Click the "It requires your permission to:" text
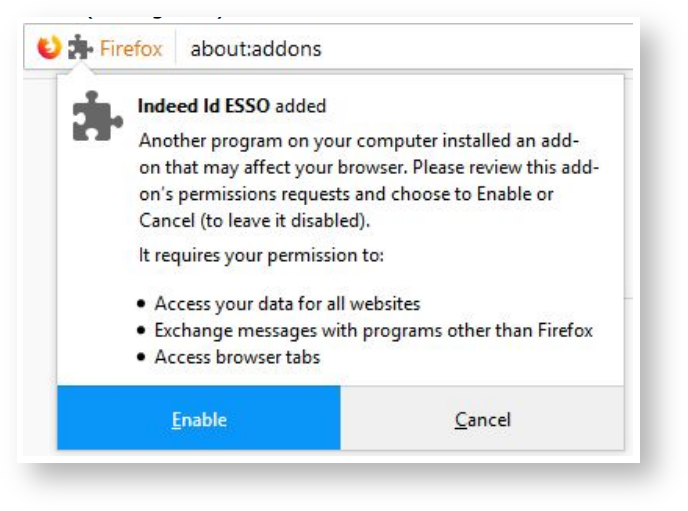This screenshot has width=688, height=511. pos(261,256)
